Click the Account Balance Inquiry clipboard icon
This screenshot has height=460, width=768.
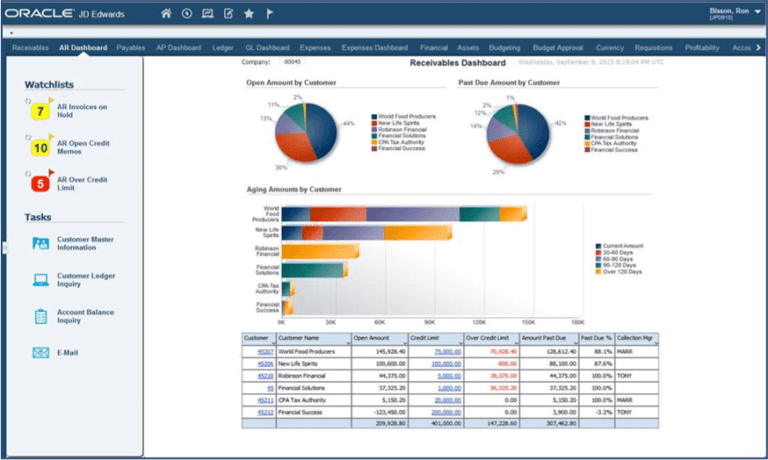point(41,317)
